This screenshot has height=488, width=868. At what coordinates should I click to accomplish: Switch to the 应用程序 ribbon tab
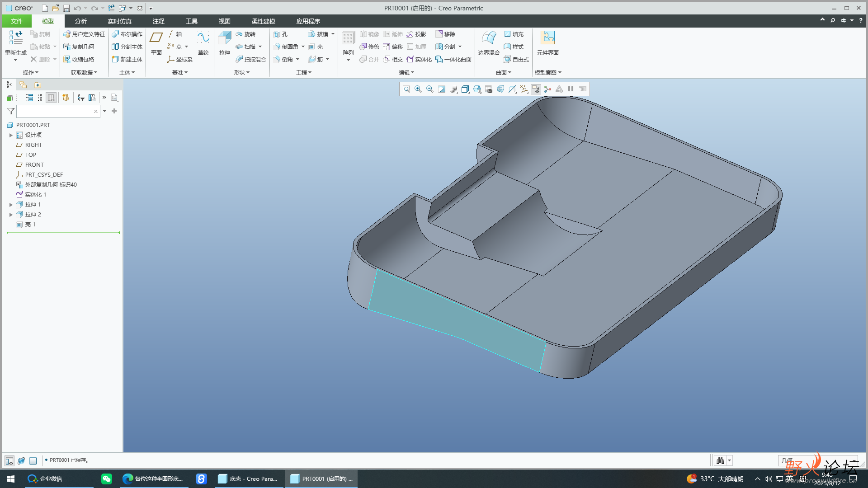click(308, 21)
